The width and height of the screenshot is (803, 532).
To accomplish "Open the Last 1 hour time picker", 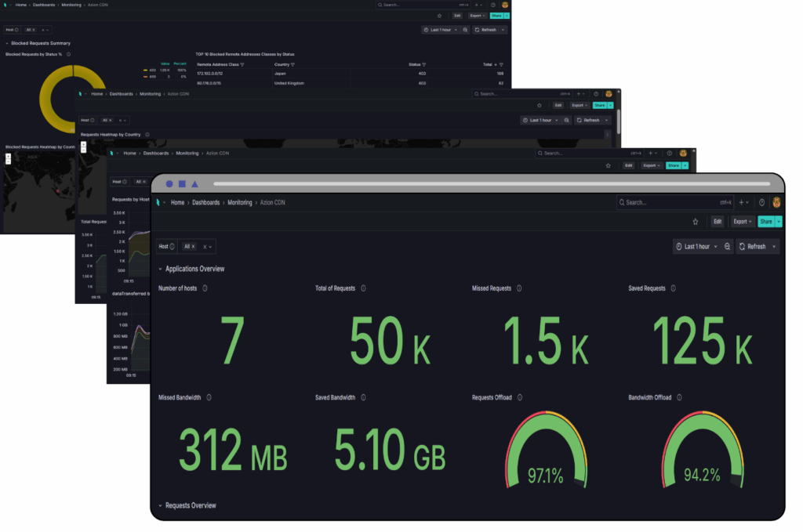I will tap(696, 246).
